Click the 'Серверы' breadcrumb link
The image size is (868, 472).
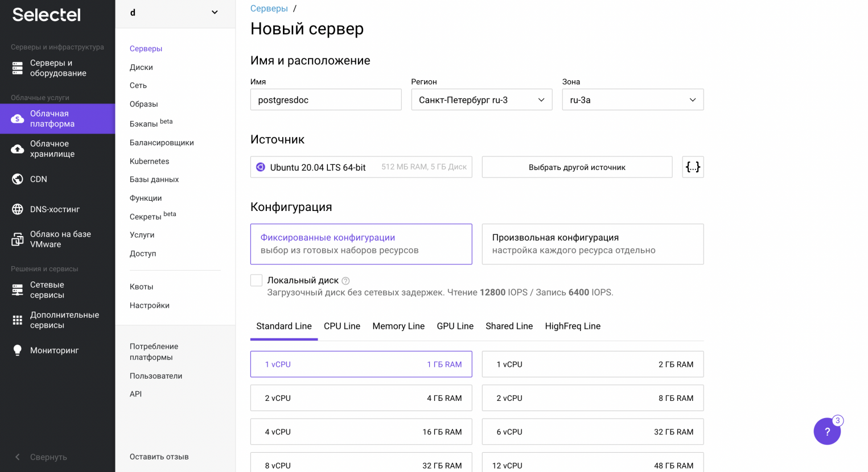[x=269, y=9]
